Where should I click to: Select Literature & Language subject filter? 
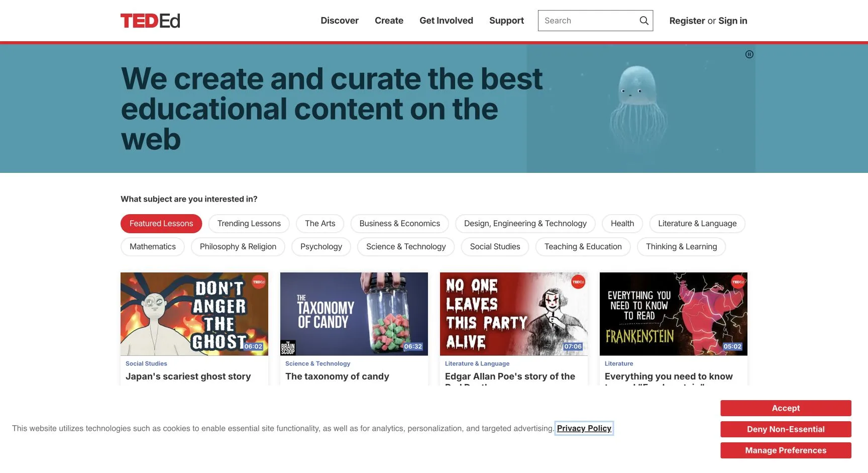click(697, 224)
